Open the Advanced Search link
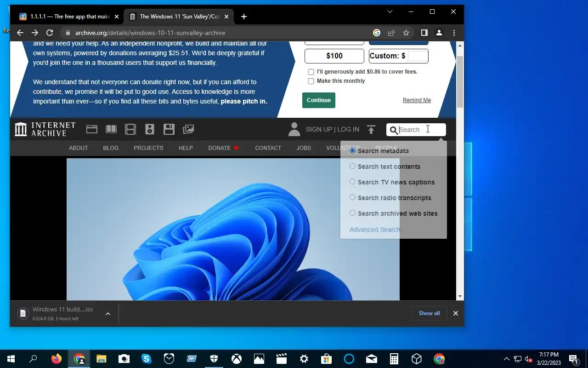This screenshot has width=588, height=368. tap(374, 230)
